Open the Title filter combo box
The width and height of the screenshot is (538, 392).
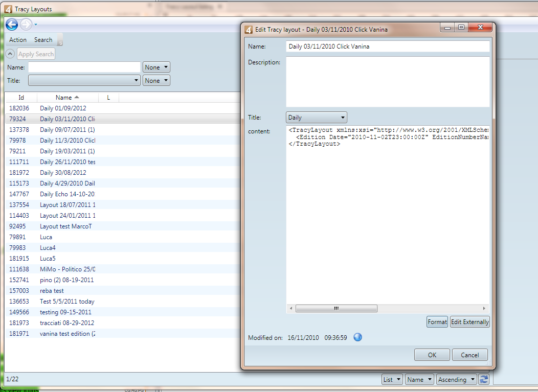[x=84, y=81]
